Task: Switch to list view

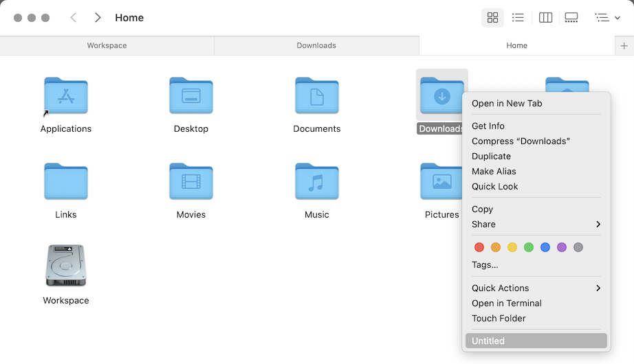Action: click(x=518, y=18)
